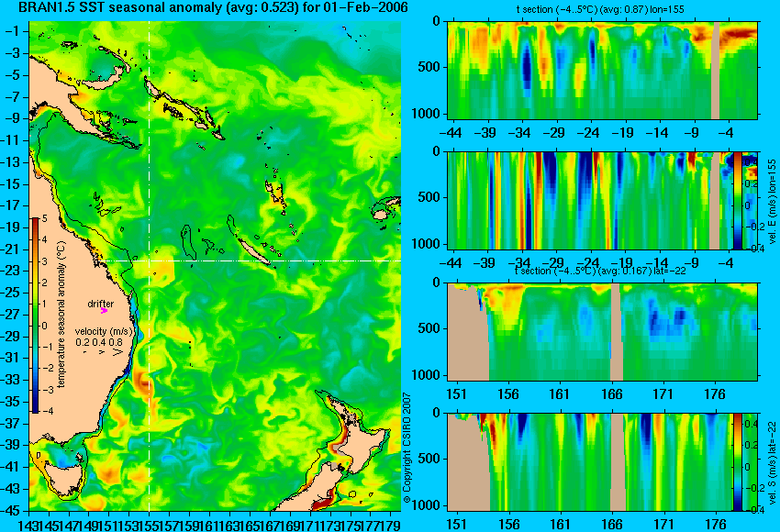Click the '0.2 0.4 0.8' velocity scale values
This screenshot has width=780, height=532.
99,342
